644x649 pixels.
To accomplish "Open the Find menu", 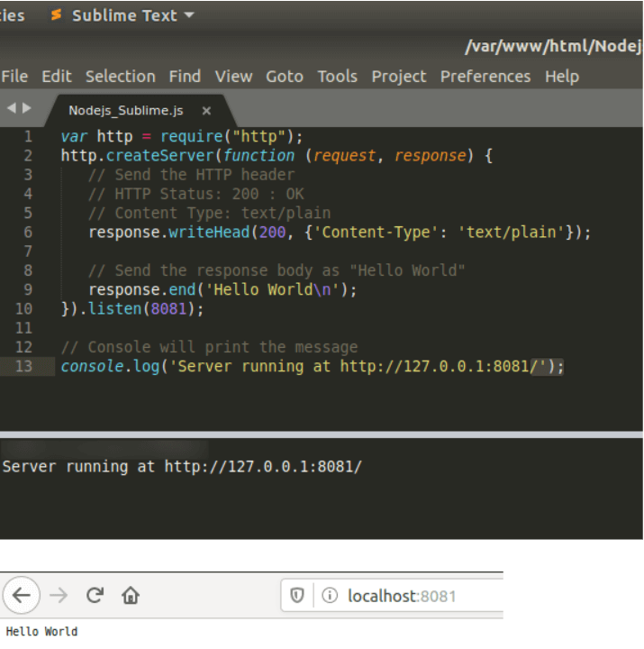I will tap(185, 77).
